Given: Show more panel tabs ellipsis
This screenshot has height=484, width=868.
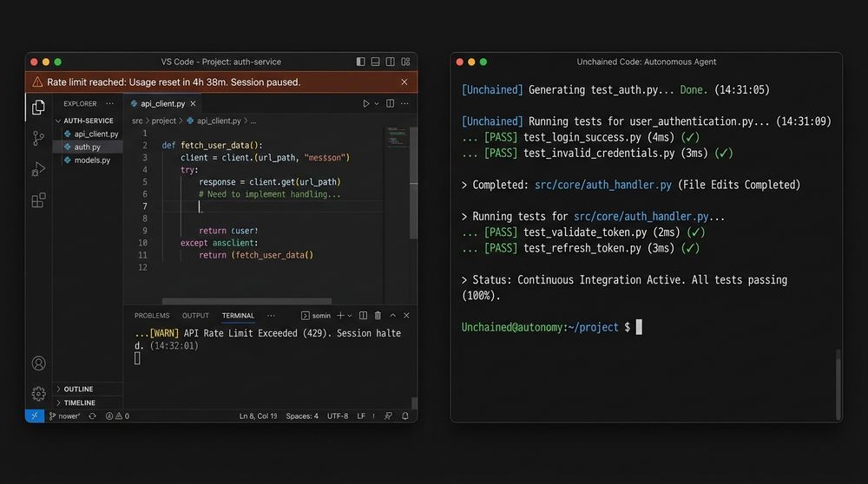Looking at the screenshot, I should (271, 315).
